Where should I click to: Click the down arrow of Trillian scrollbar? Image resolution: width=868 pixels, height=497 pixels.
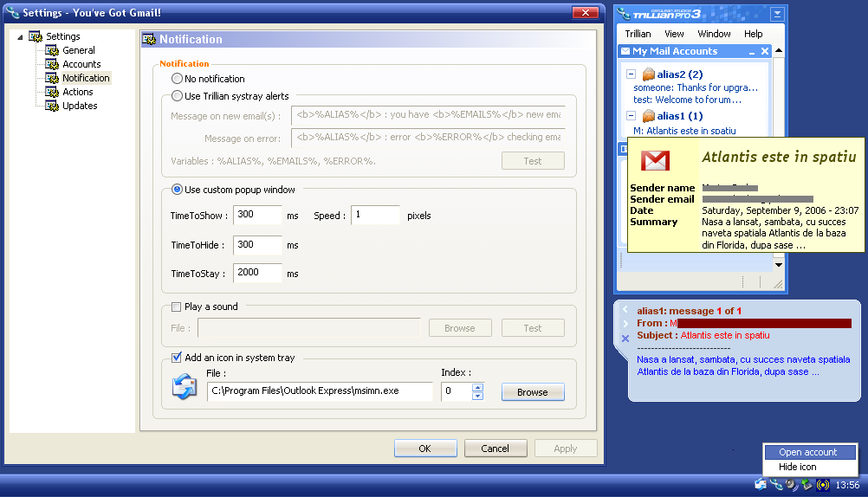778,265
